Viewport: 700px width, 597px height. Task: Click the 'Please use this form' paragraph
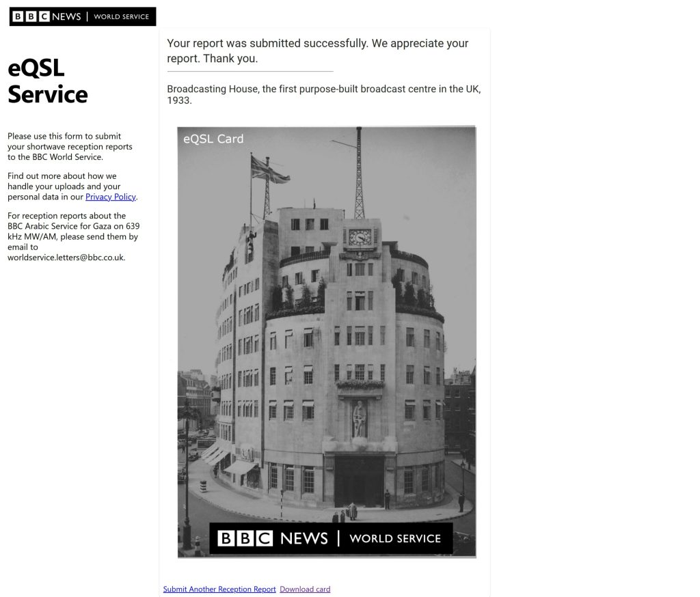(x=70, y=146)
